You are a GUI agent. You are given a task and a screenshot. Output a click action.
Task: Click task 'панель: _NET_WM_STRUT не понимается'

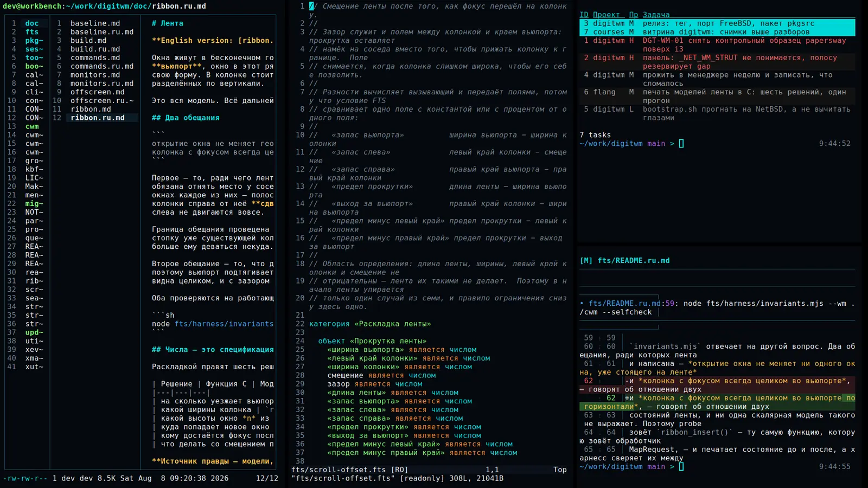[x=717, y=62]
